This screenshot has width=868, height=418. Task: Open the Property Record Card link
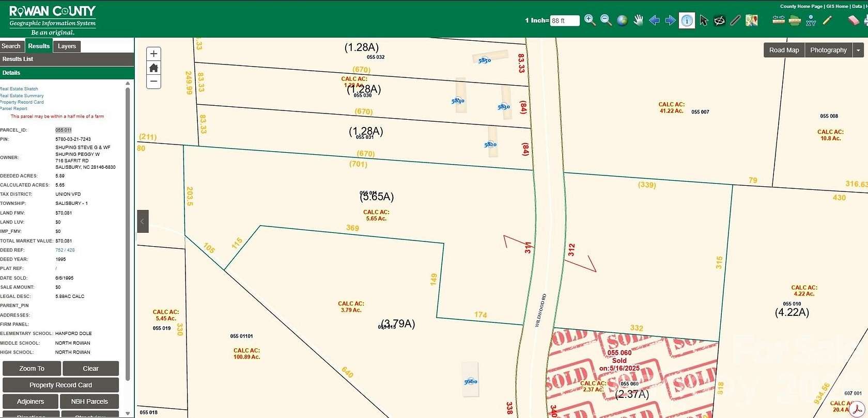(22, 102)
